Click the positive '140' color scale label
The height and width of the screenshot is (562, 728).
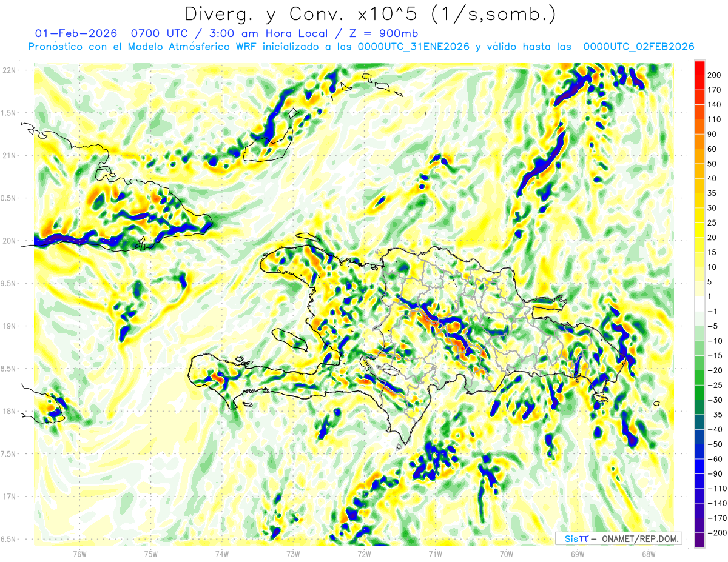click(x=715, y=104)
